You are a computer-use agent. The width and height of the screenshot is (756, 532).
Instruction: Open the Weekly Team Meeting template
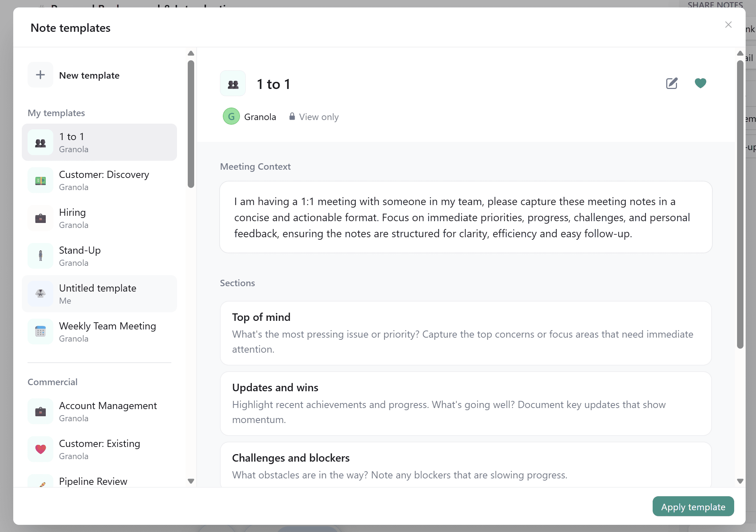(99, 332)
